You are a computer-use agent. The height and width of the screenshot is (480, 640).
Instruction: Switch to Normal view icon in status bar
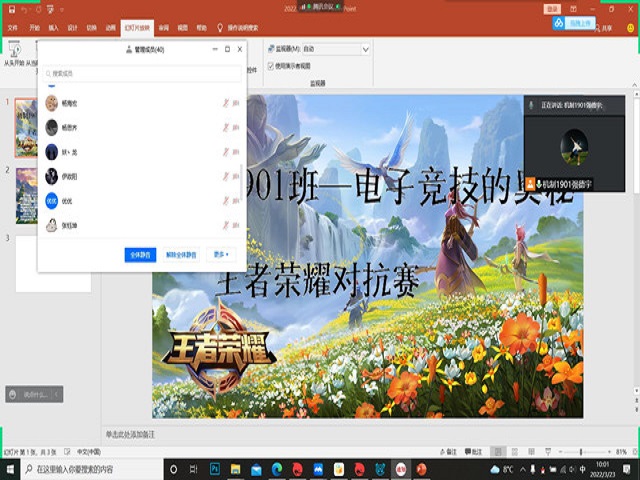click(498, 452)
